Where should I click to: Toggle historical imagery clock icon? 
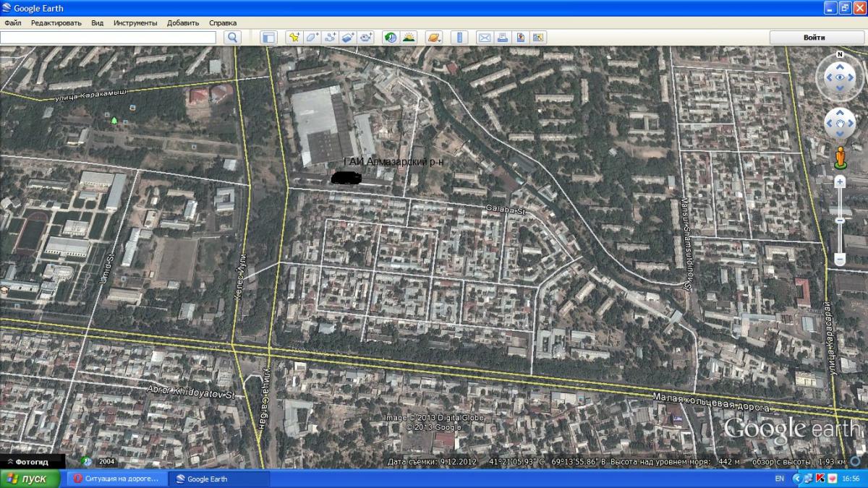pyautogui.click(x=391, y=38)
